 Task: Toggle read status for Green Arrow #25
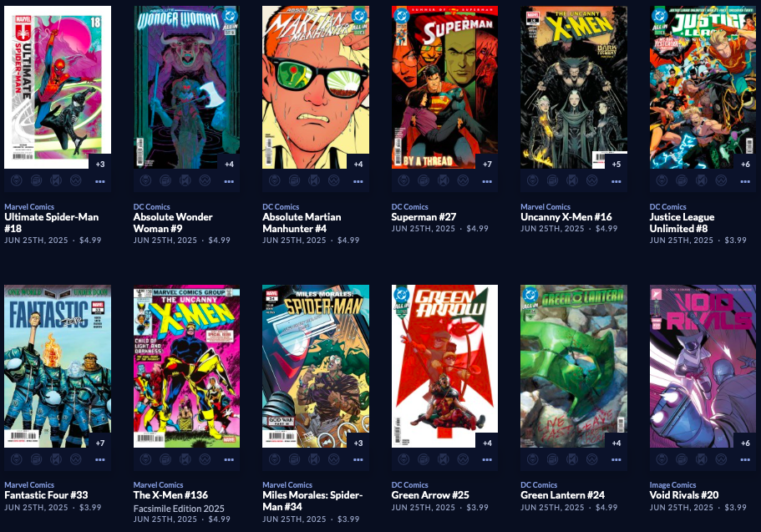[x=443, y=459]
